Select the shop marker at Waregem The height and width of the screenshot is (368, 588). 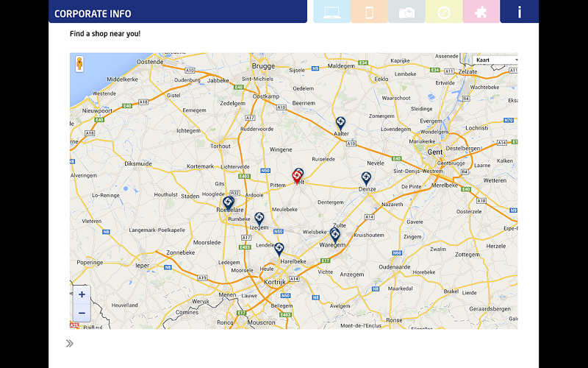tap(335, 235)
